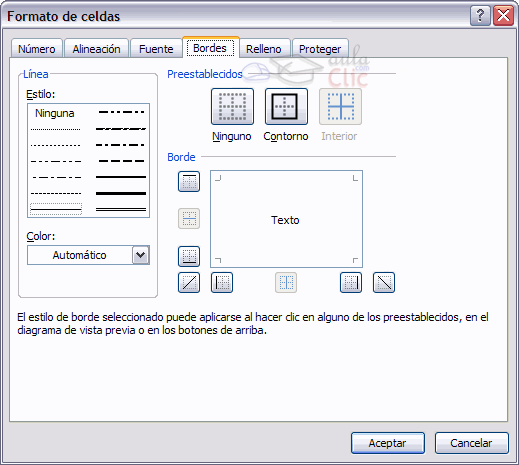Toggle the bottom border button
The width and height of the screenshot is (519, 465).
tap(189, 256)
